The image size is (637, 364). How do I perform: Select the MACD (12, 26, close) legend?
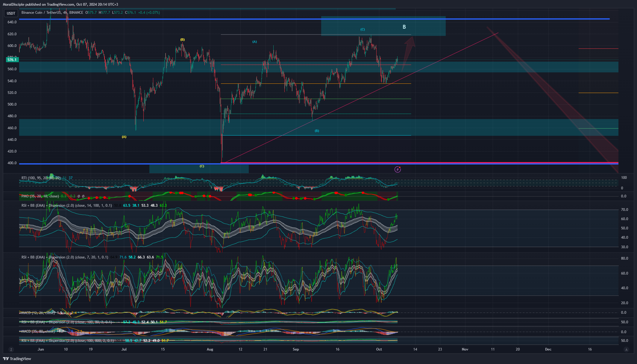(38, 313)
